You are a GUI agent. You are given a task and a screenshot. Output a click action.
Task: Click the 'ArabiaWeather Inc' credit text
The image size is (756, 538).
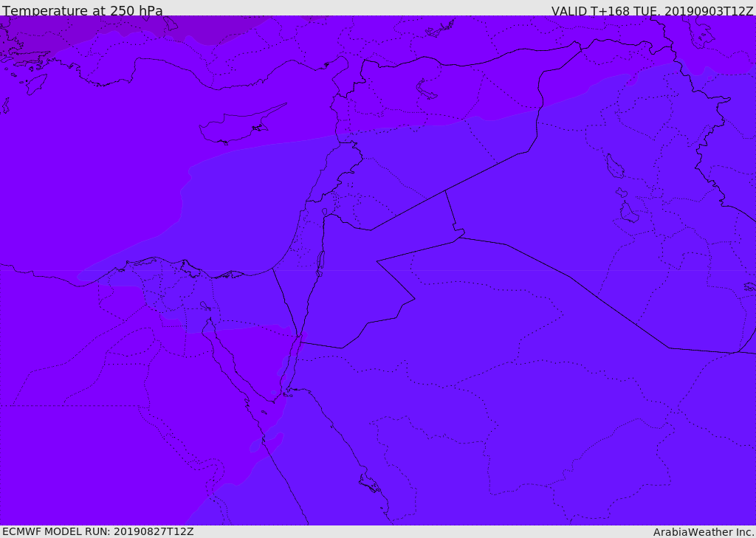coord(703,532)
